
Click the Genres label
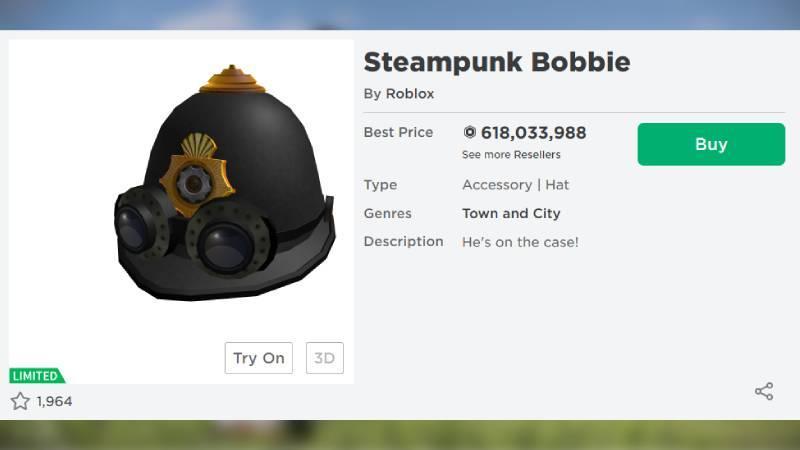click(x=387, y=213)
